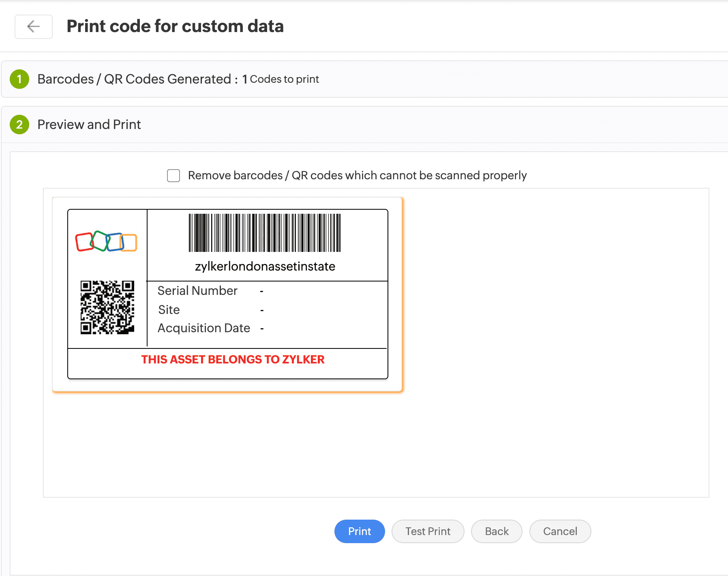Screen dimensions: 728x576
Task: Click THIS ASSET BELONGS TO ZYLKER text
Action: click(x=233, y=359)
